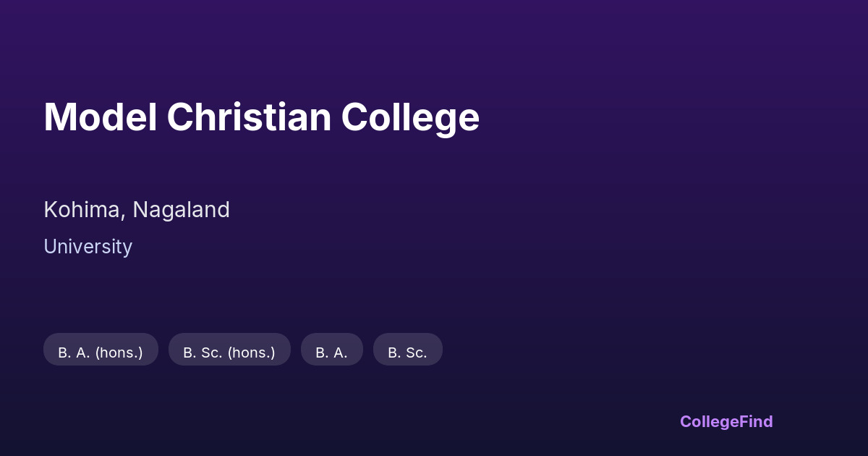868x456 pixels.
Task: Open the CollegeFind brand logo
Action: point(726,421)
